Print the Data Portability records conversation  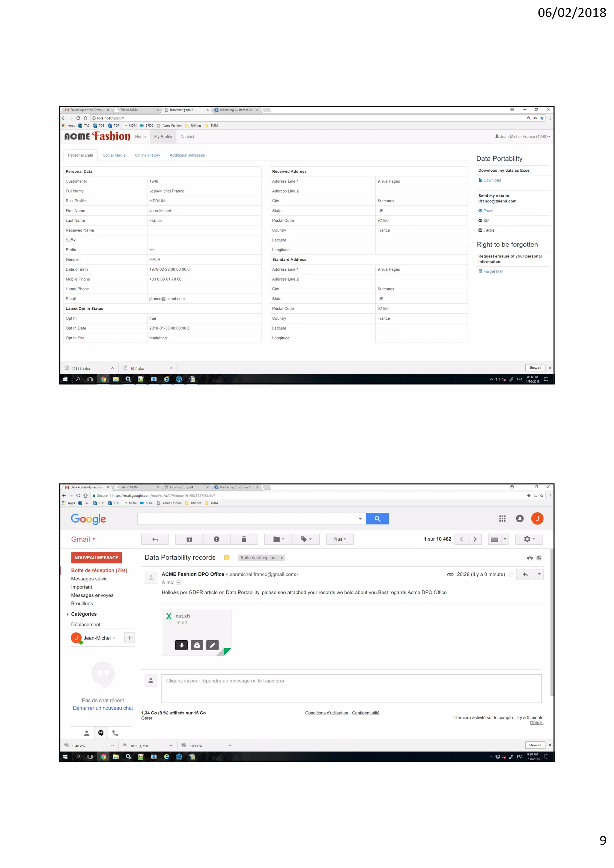530,558
